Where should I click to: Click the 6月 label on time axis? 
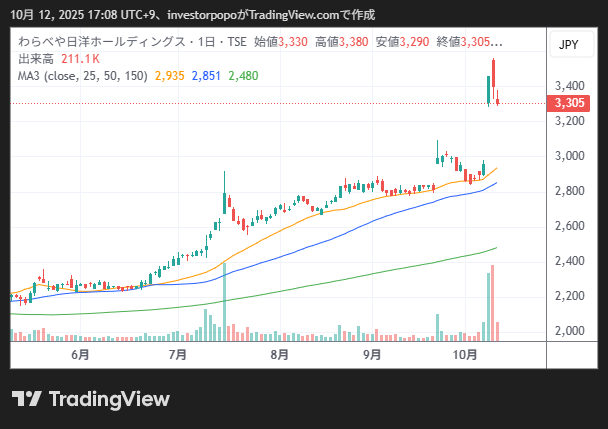pos(80,354)
